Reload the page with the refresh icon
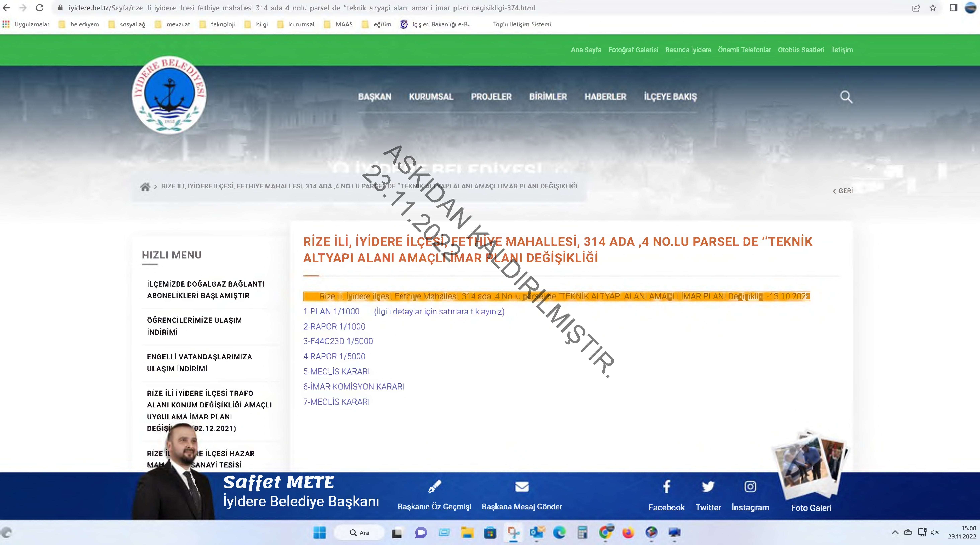980x545 pixels. point(39,8)
